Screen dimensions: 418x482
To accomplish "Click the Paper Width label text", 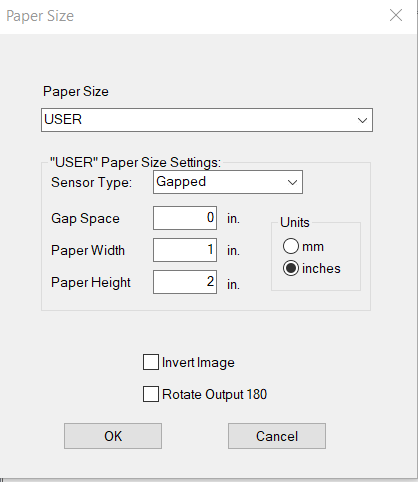I will pyautogui.click(x=88, y=250).
